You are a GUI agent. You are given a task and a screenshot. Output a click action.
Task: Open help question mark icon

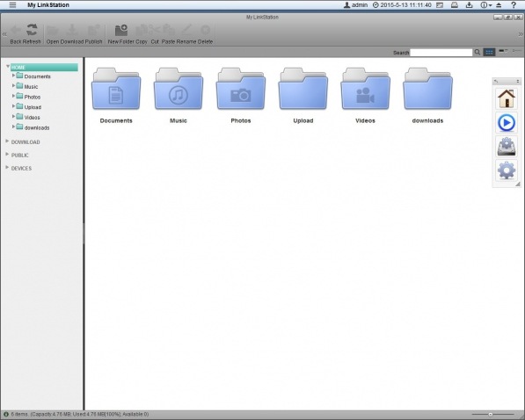coord(514,4)
